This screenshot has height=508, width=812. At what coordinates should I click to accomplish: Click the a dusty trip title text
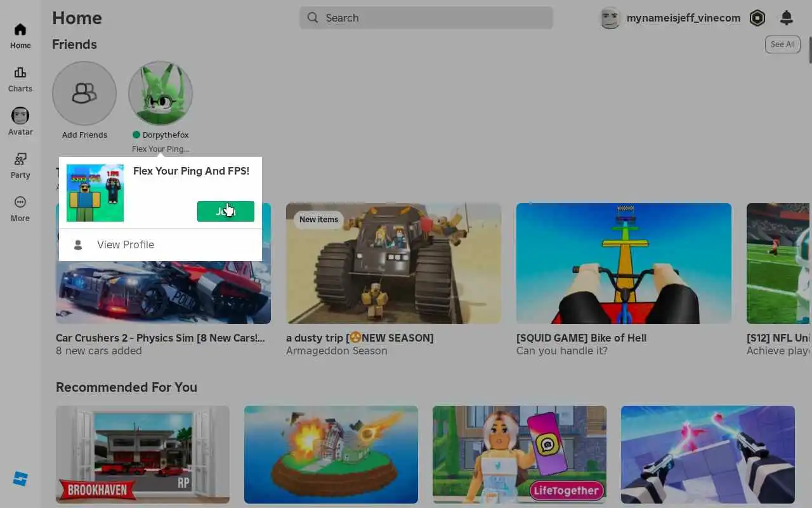(x=360, y=338)
